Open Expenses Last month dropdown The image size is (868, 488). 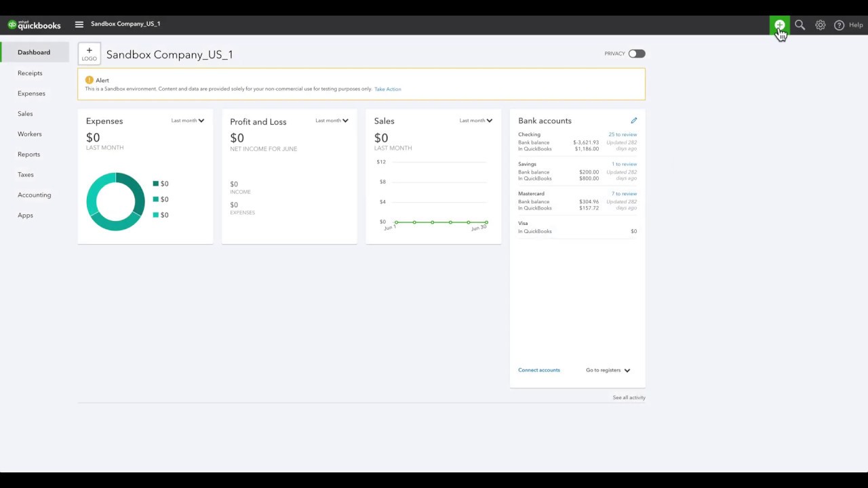coord(188,121)
